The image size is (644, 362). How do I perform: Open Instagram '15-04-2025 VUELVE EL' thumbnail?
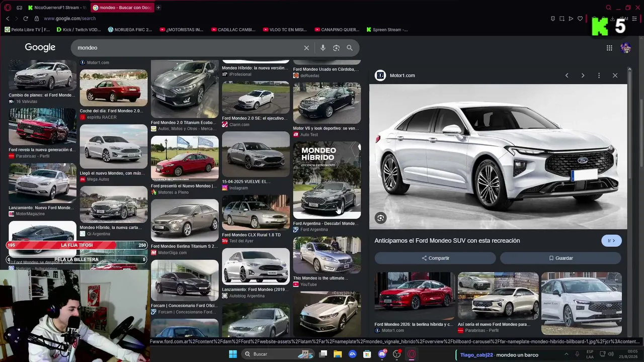256,154
